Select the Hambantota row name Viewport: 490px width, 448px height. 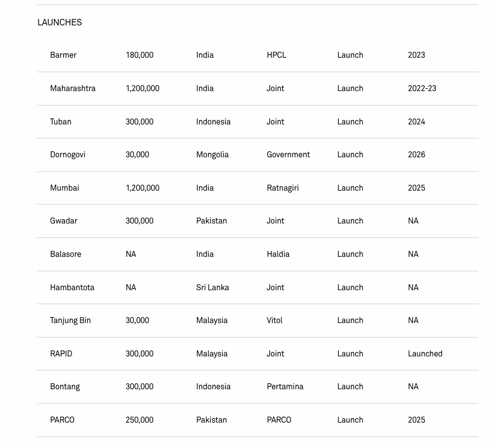72,288
